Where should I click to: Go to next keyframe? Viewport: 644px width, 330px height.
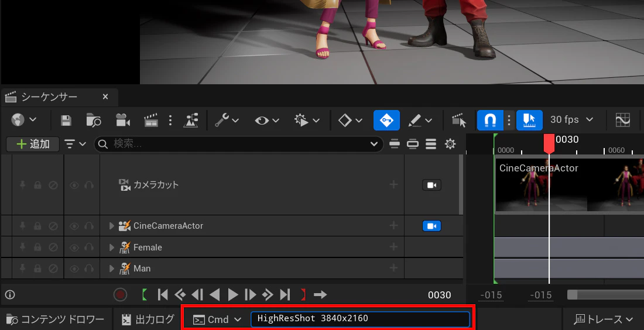[268, 295]
